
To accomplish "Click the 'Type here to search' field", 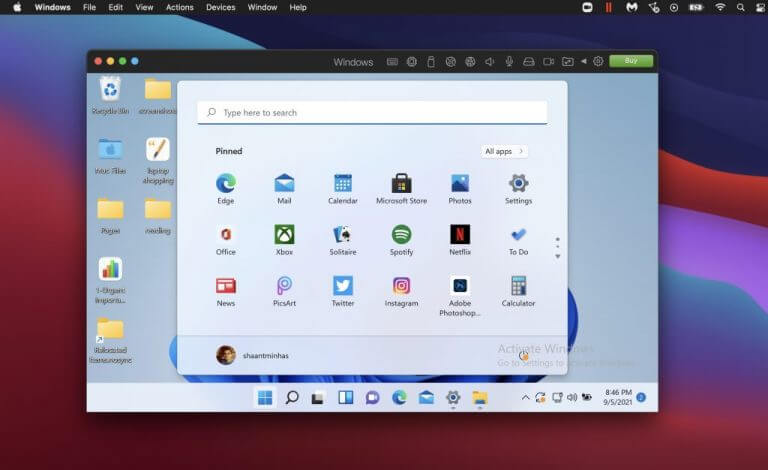I will tap(372, 113).
